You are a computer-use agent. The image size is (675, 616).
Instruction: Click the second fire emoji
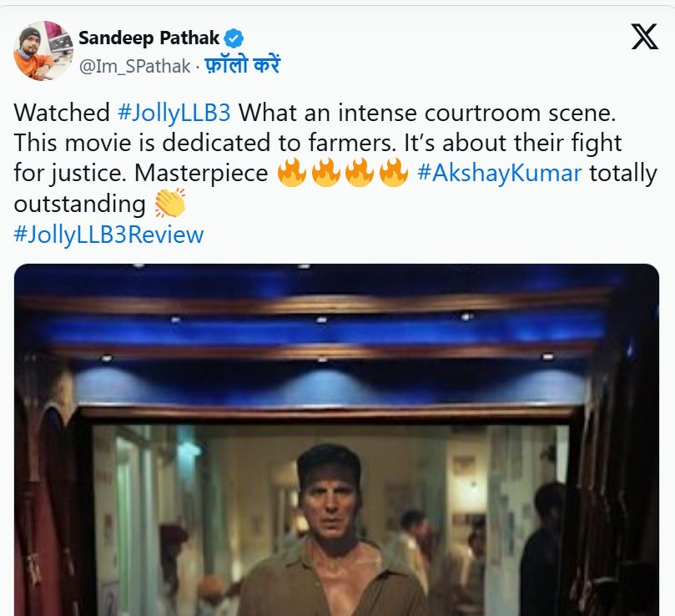tap(325, 174)
